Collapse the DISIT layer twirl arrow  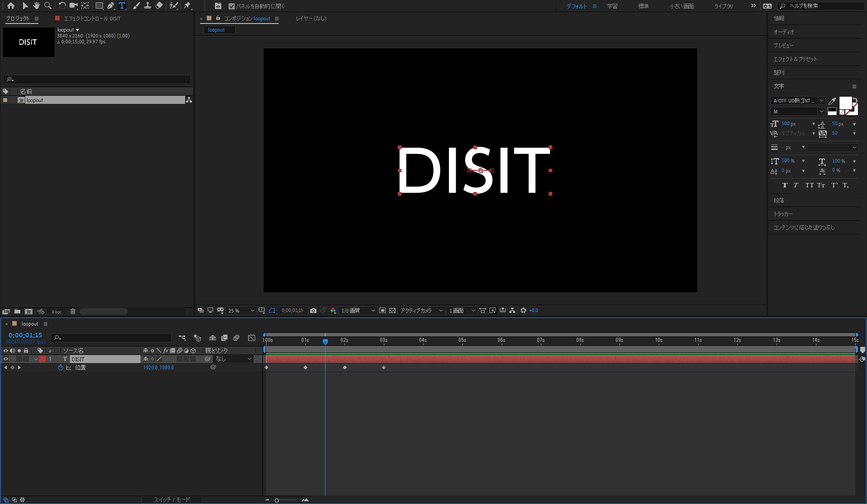click(36, 359)
